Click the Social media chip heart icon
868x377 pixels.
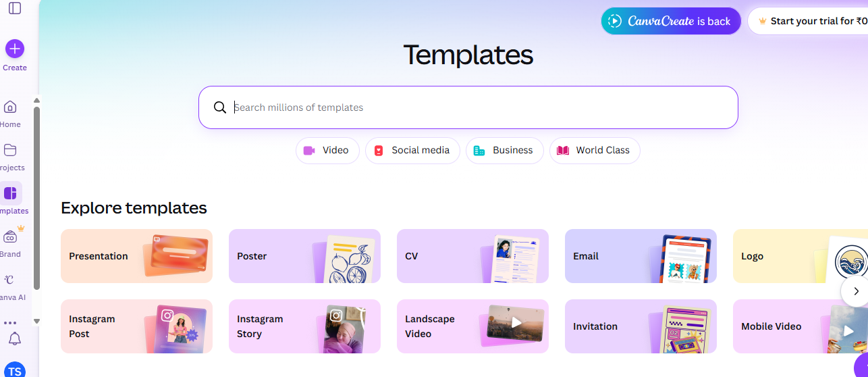[379, 151]
